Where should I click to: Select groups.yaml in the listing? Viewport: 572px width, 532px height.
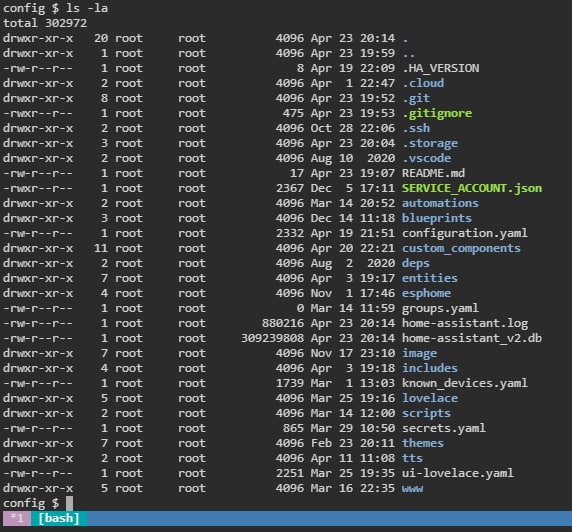tap(440, 308)
